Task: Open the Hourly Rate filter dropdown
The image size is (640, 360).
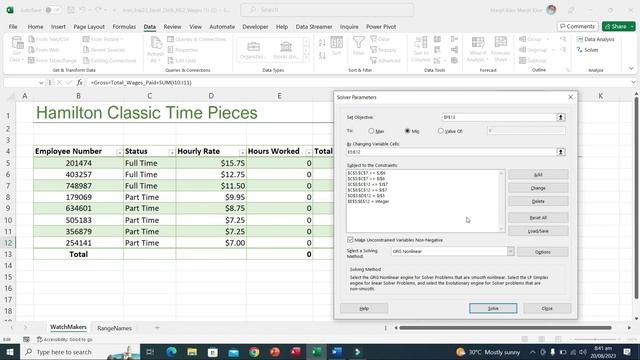Action: point(242,152)
